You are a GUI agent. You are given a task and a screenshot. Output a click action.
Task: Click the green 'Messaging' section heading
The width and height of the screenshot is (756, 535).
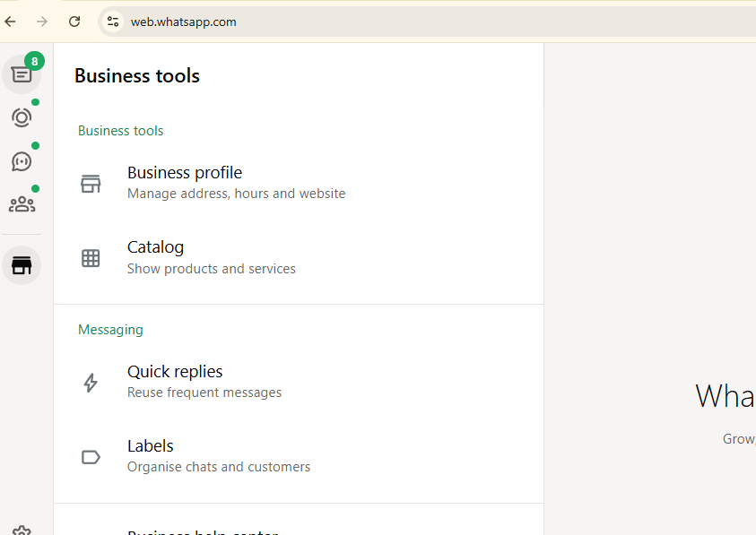(x=110, y=330)
